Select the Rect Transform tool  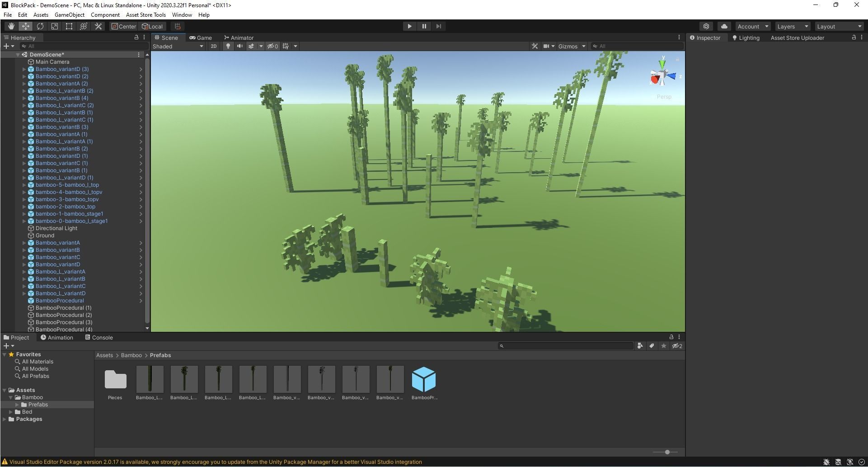[69, 26]
